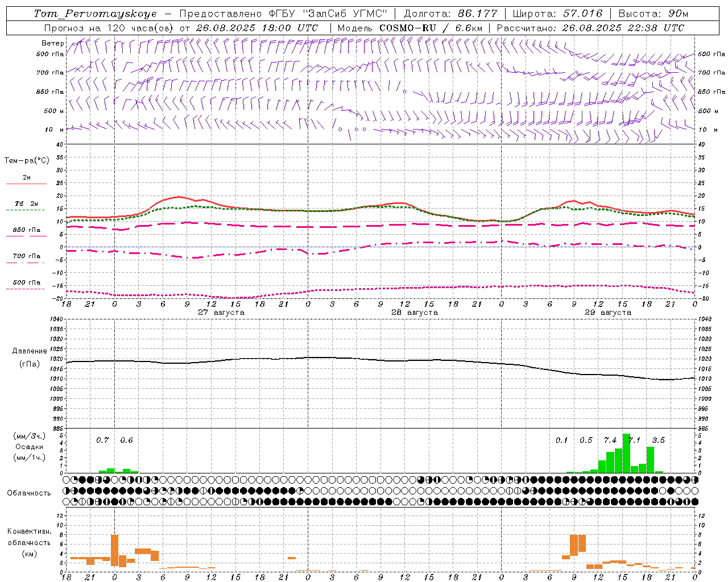Select the 0.6 precipitation amount

(126, 440)
